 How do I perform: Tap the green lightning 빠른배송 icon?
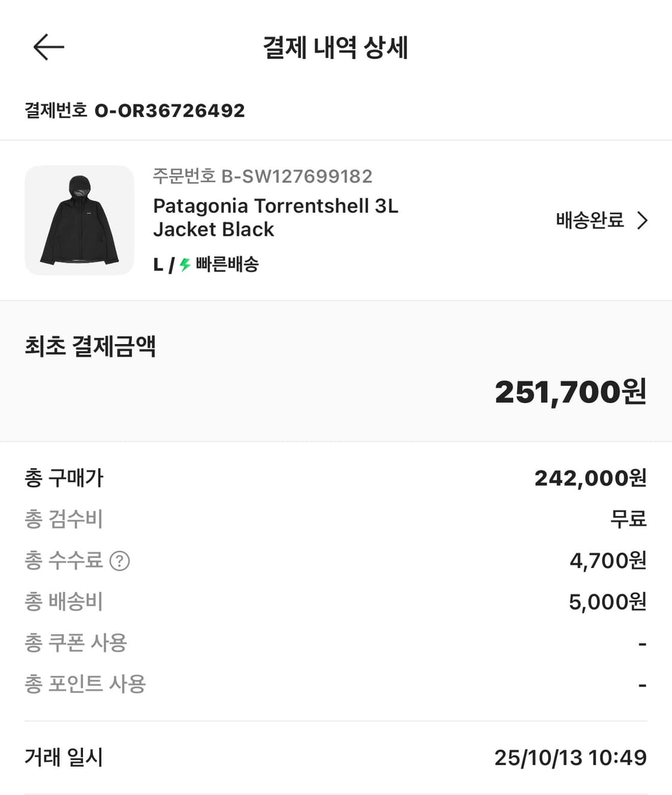(185, 264)
